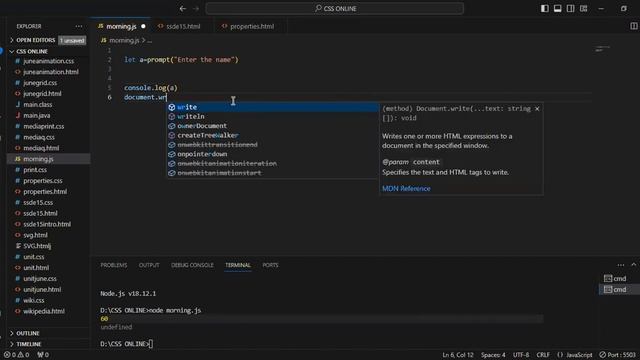Change Spaces: 4 indentation setting
This screenshot has width=640, height=360.
(x=493, y=355)
